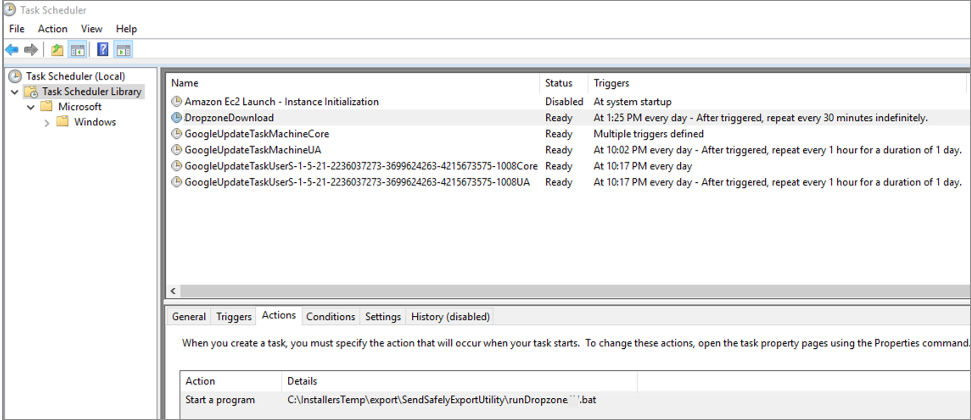Viewport: 971px width, 420px height.
Task: Toggle the show/hide console tree icon
Action: pos(77,50)
